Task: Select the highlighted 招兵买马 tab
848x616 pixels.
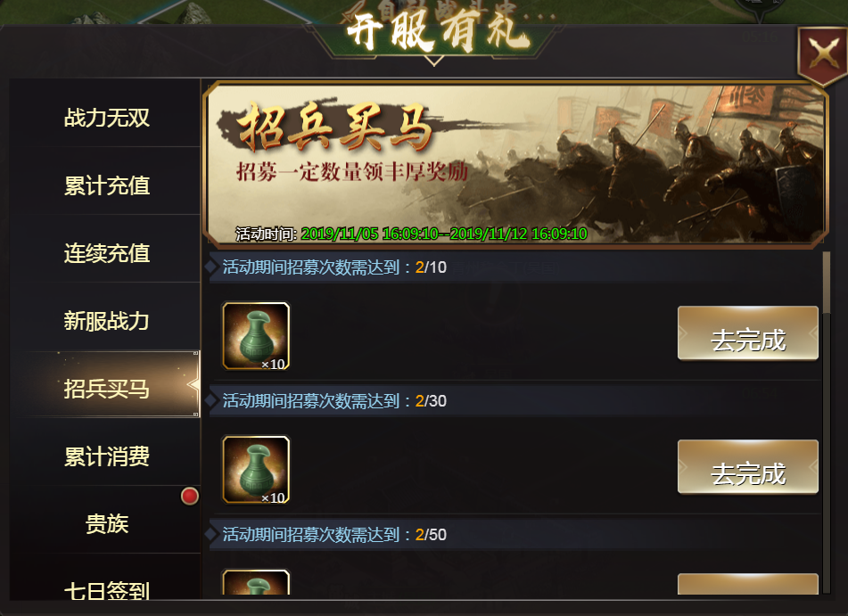Action: coord(106,389)
